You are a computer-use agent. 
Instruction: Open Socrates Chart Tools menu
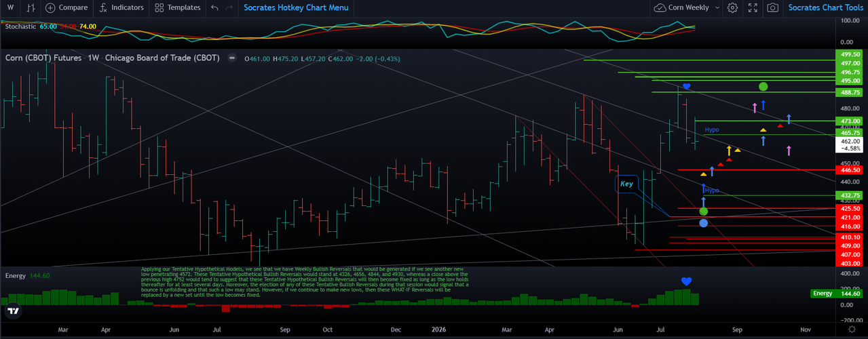coord(825,7)
